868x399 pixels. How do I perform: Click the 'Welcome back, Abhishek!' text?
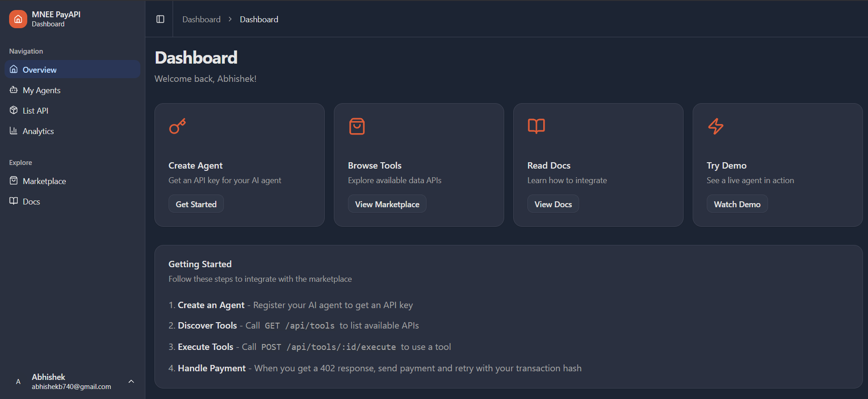[205, 79]
